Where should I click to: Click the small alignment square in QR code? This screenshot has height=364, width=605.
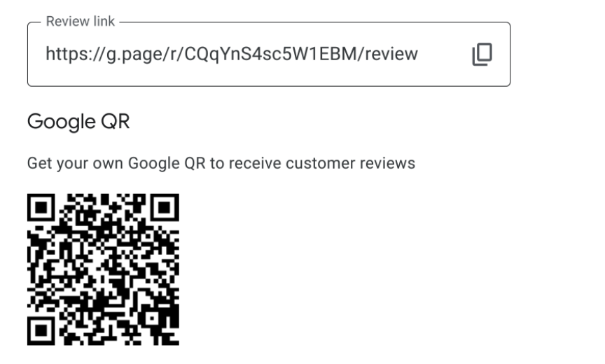tap(152, 318)
